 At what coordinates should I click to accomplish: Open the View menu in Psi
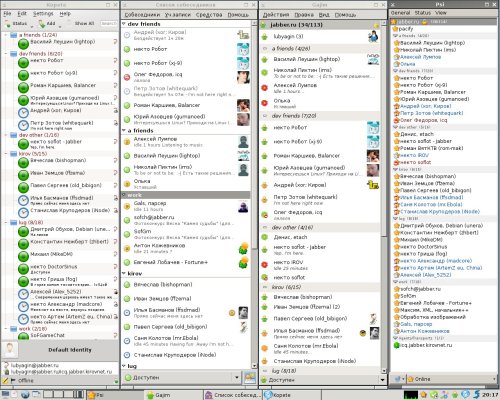441,13
